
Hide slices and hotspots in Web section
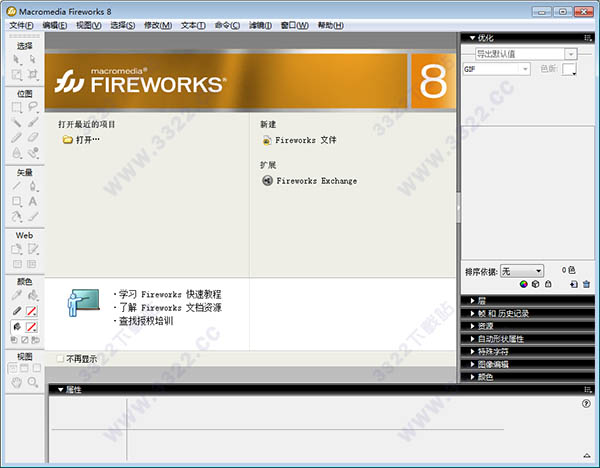pyautogui.click(x=17, y=264)
